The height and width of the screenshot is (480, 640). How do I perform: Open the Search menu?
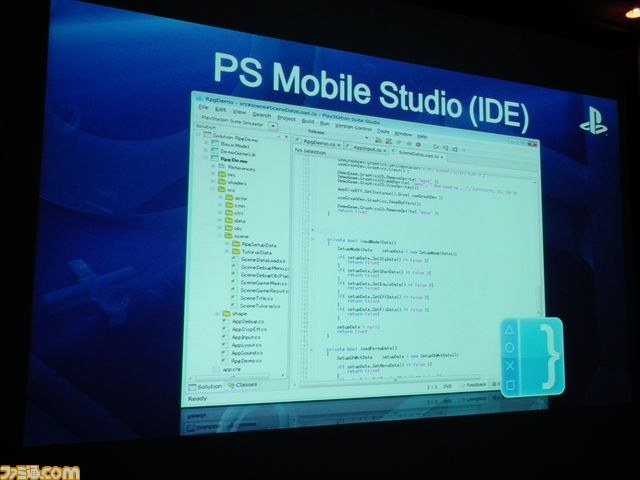262,115
